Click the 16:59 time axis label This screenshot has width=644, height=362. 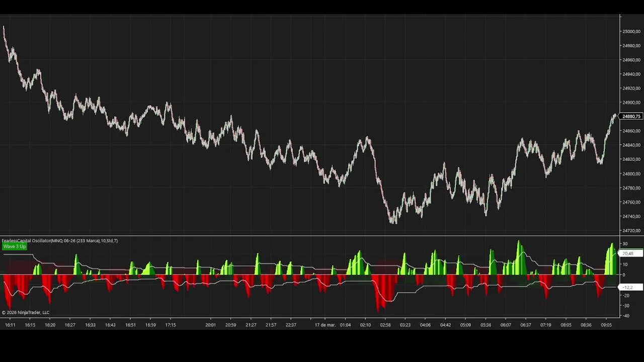point(150,325)
